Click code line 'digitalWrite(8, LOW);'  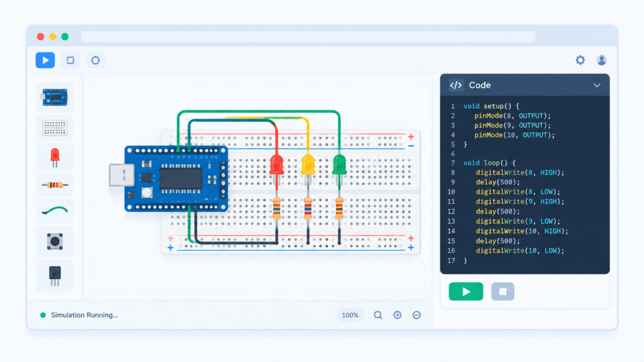coord(518,192)
